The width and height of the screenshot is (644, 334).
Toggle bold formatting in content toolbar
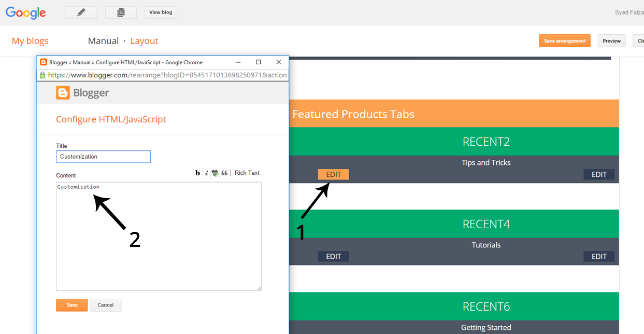point(197,173)
